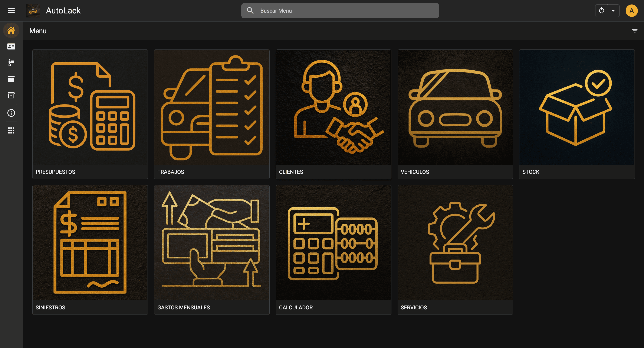The width and height of the screenshot is (644, 348).
Task: Open the hamburger navigation menu
Action: coord(11,10)
